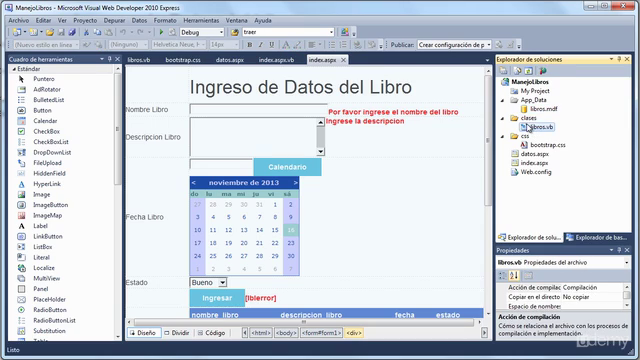Select the DropDownList control in toolbox
This screenshot has width=640, height=360.
tap(52, 152)
